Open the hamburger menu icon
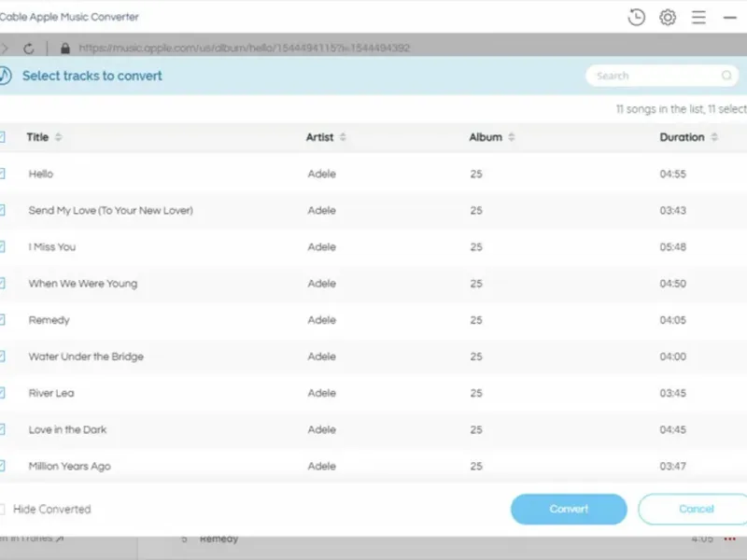The image size is (747, 560). tap(698, 17)
